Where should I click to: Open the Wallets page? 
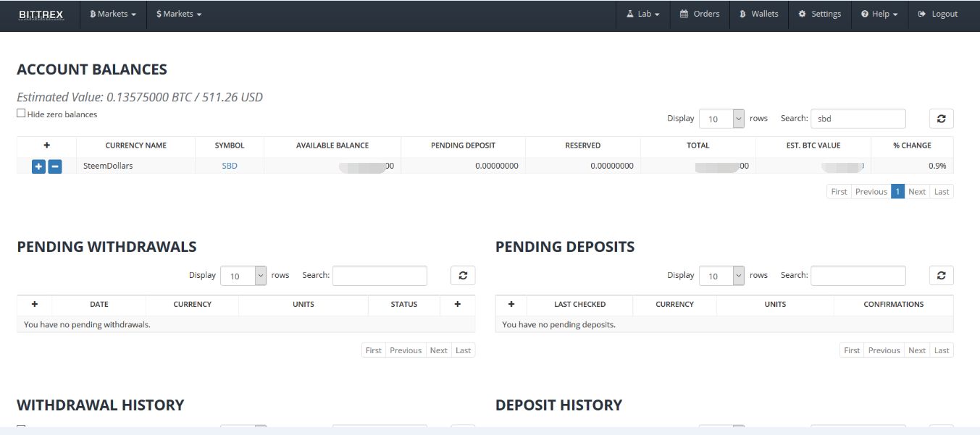tap(758, 14)
